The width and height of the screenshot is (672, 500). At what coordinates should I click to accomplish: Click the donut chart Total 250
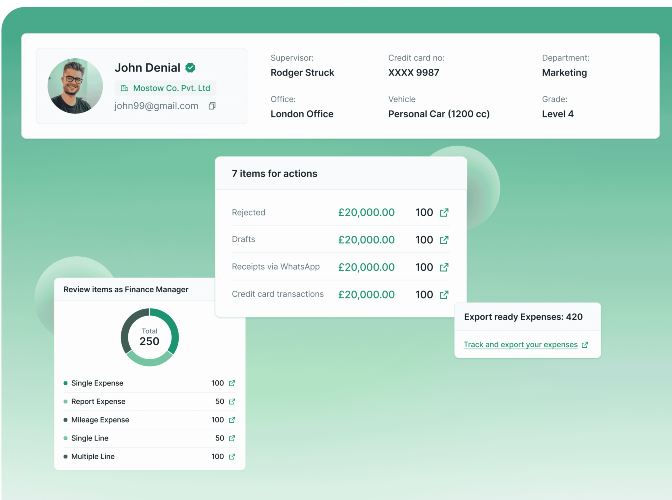click(150, 337)
